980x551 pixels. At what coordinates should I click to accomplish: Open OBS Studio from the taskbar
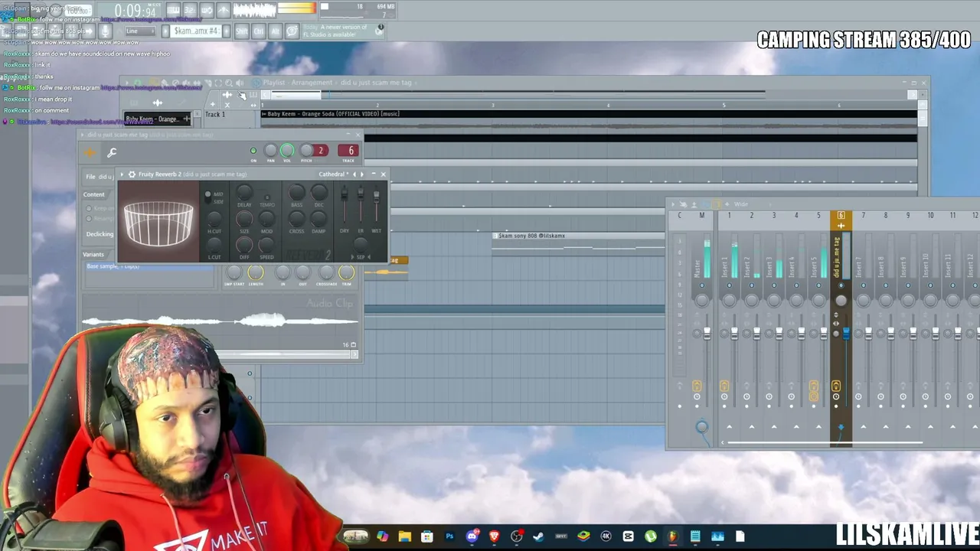click(x=517, y=536)
